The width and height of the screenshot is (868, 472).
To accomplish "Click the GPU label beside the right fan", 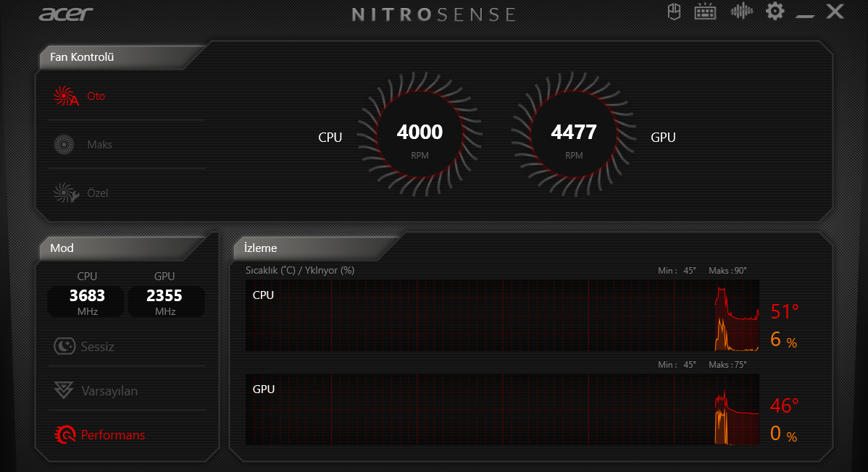I will pyautogui.click(x=663, y=138).
